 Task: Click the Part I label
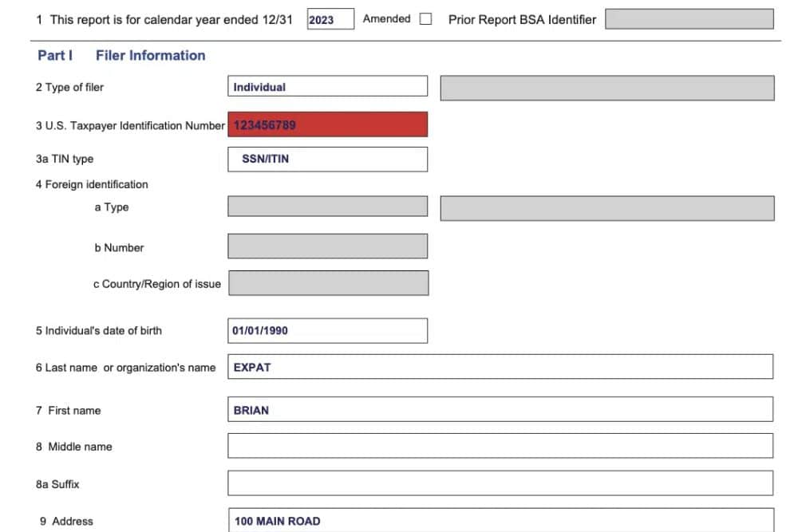coord(55,55)
